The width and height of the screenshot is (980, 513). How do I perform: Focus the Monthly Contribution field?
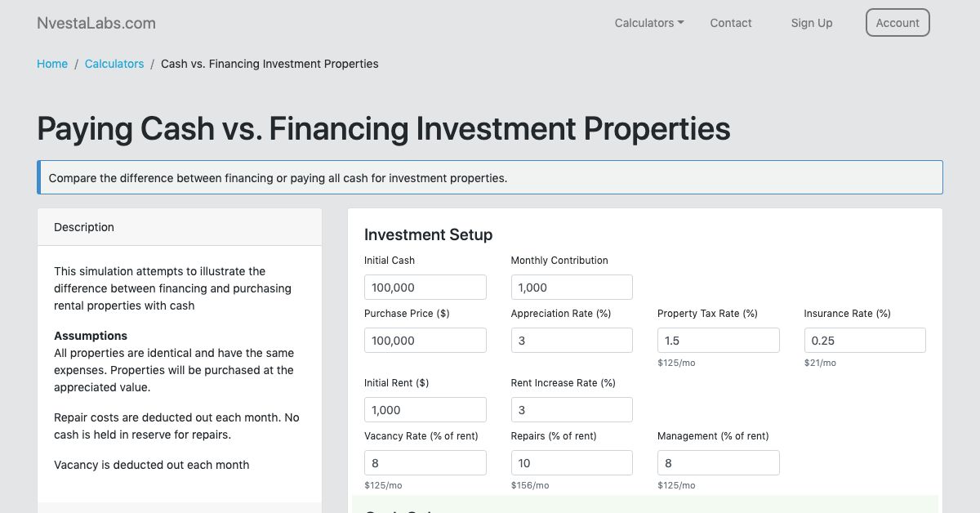click(x=572, y=287)
